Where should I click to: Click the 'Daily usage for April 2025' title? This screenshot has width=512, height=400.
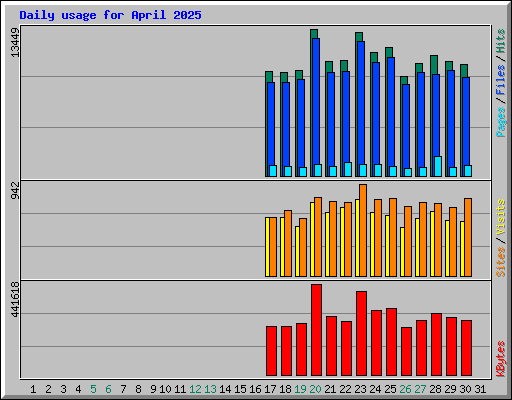pyautogui.click(x=110, y=15)
